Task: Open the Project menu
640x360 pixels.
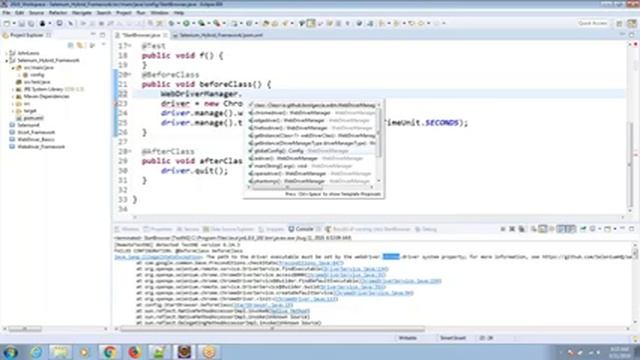Action: 124,13
